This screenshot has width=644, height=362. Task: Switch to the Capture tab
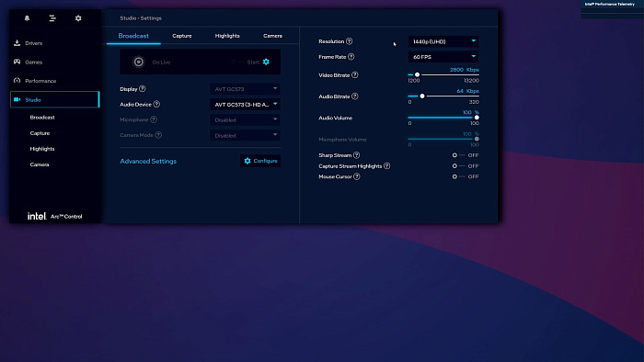[x=182, y=36]
